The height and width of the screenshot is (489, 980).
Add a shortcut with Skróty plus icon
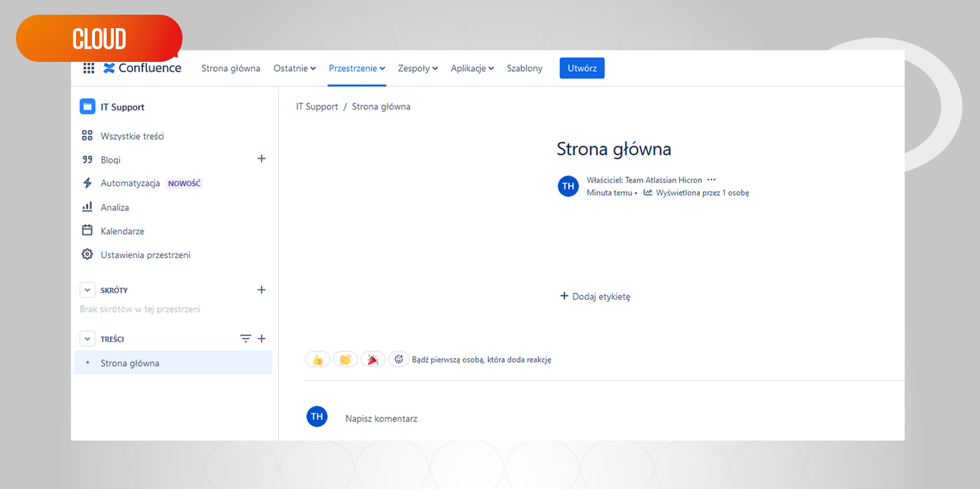(262, 290)
